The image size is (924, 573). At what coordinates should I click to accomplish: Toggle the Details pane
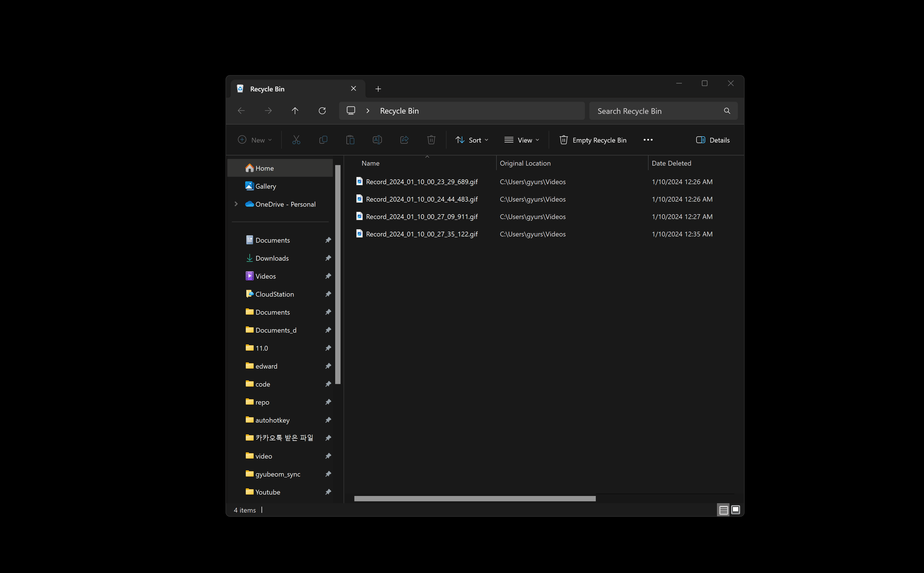[x=713, y=140]
